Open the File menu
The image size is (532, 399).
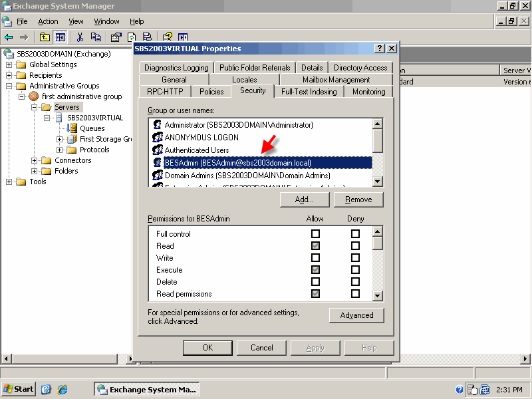point(22,21)
